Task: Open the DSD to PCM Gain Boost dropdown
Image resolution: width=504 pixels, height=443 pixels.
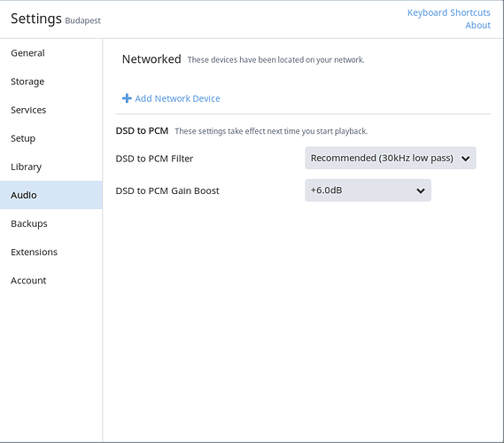Action: point(368,190)
